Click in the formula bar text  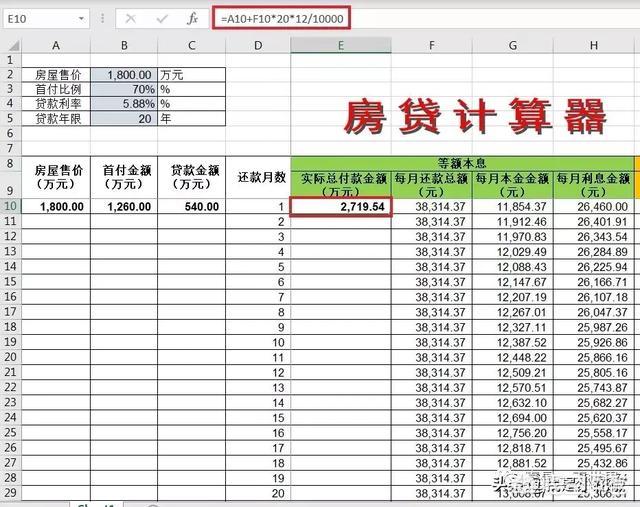(x=420, y=18)
